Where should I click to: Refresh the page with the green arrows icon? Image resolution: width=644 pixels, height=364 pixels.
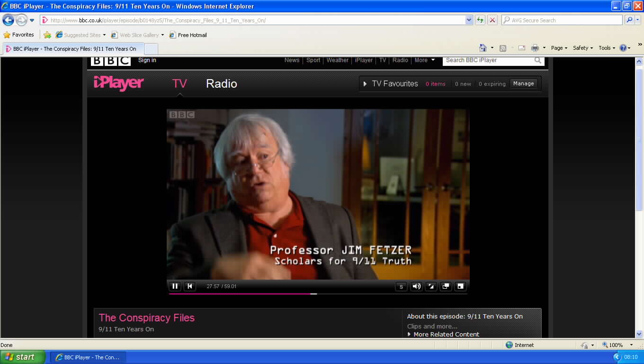coord(481,20)
